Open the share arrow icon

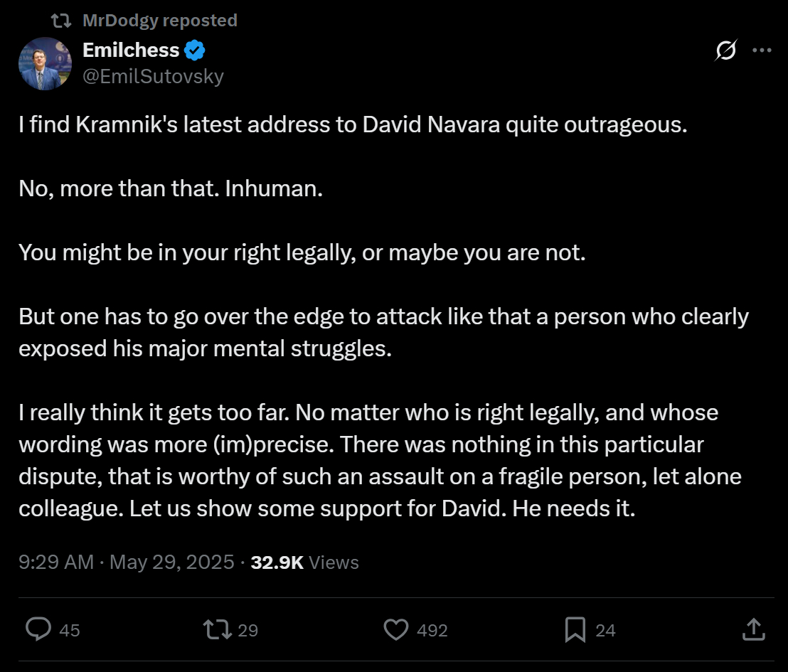[753, 629]
